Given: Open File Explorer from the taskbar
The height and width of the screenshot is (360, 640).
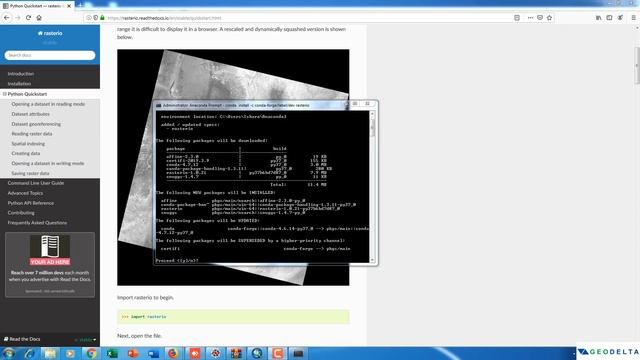Looking at the screenshot, I should pos(50,353).
